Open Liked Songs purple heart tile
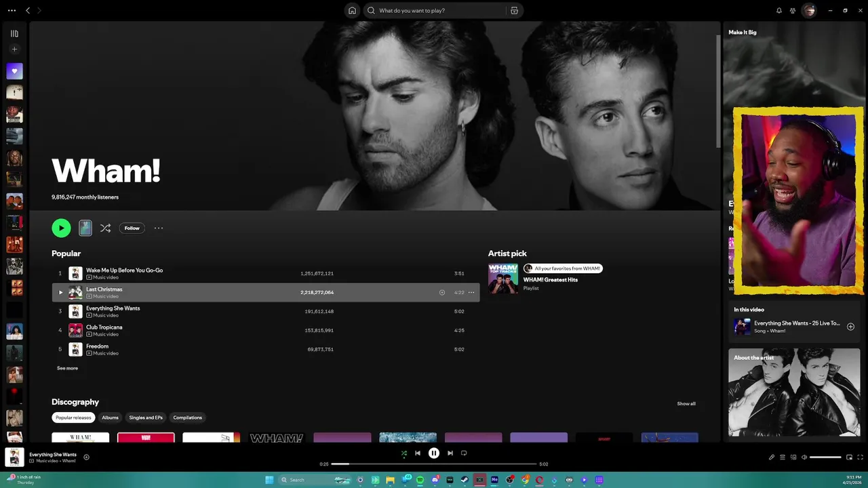The height and width of the screenshot is (488, 868). [x=14, y=71]
